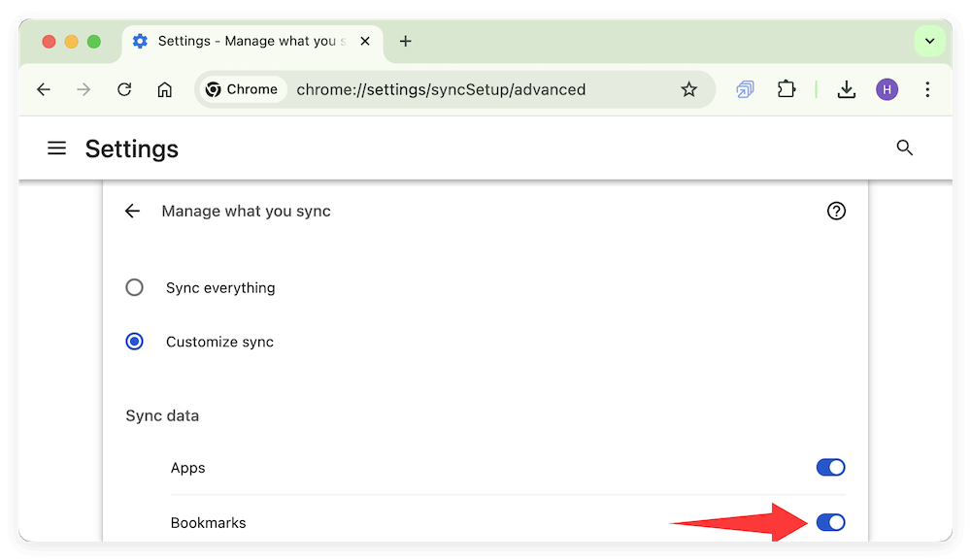Disable Apps sync

pos(830,467)
